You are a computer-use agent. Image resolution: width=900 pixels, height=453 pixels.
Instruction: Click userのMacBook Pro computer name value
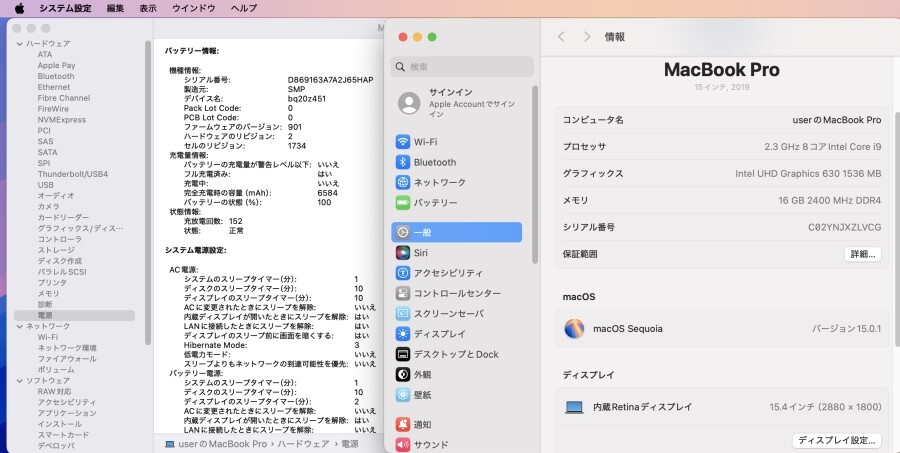click(837, 120)
